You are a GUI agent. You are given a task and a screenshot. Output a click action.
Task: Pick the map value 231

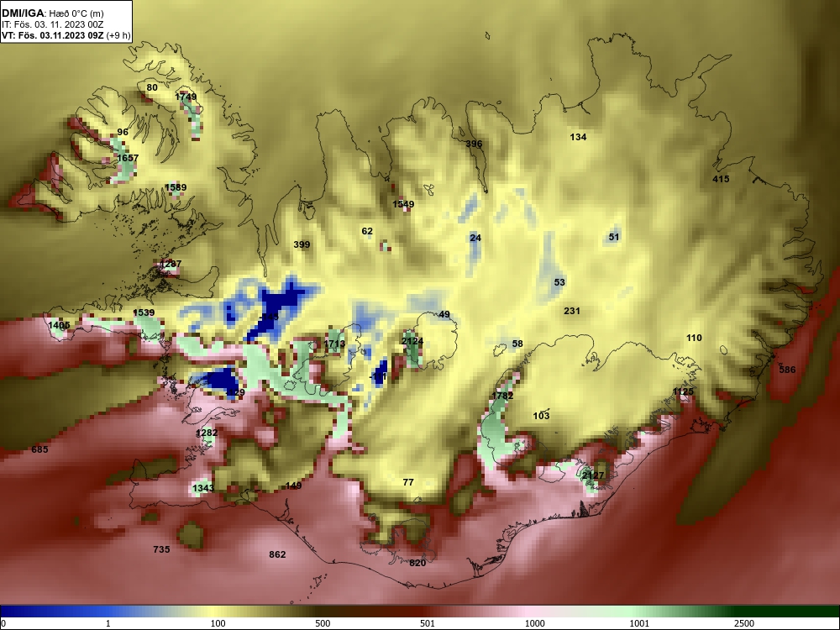coord(572,311)
